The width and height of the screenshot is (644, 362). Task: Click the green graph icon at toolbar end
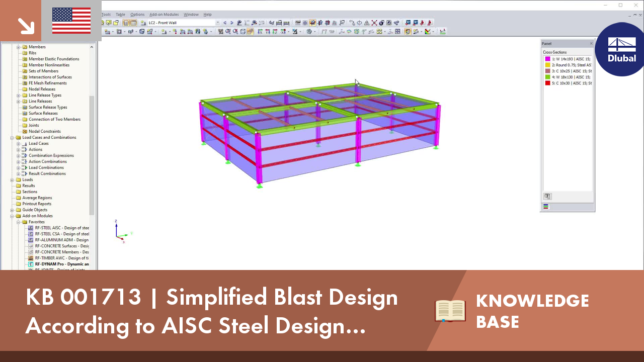coord(442,31)
